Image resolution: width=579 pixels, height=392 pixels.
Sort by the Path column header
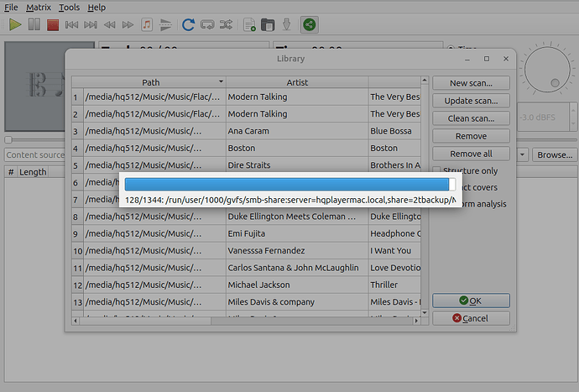pos(151,82)
